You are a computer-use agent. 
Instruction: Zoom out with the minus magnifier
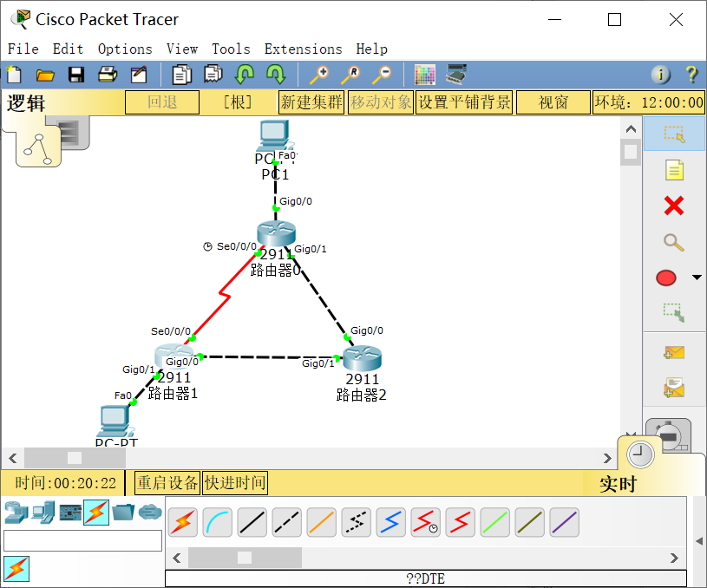pyautogui.click(x=382, y=75)
